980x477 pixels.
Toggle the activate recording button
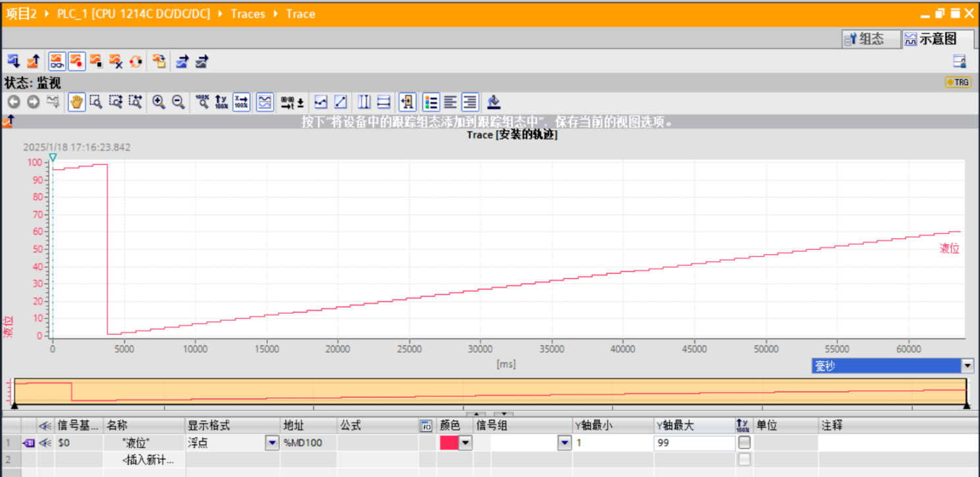click(x=76, y=61)
